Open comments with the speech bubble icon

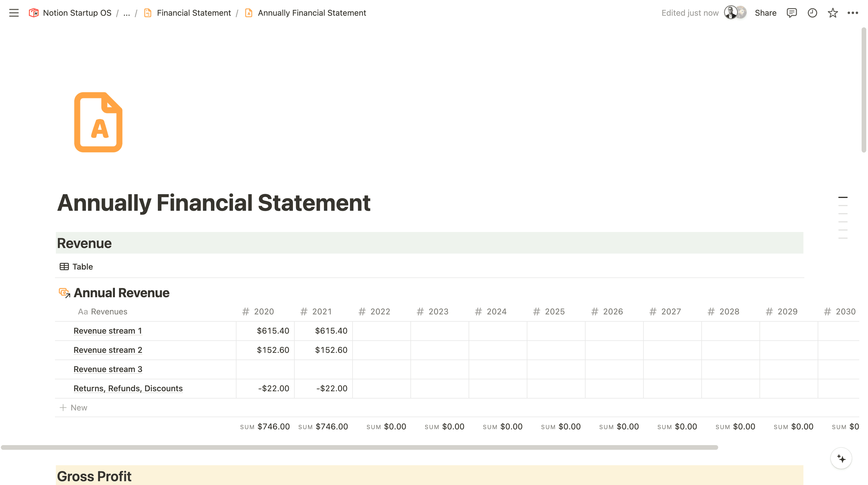pyautogui.click(x=791, y=13)
